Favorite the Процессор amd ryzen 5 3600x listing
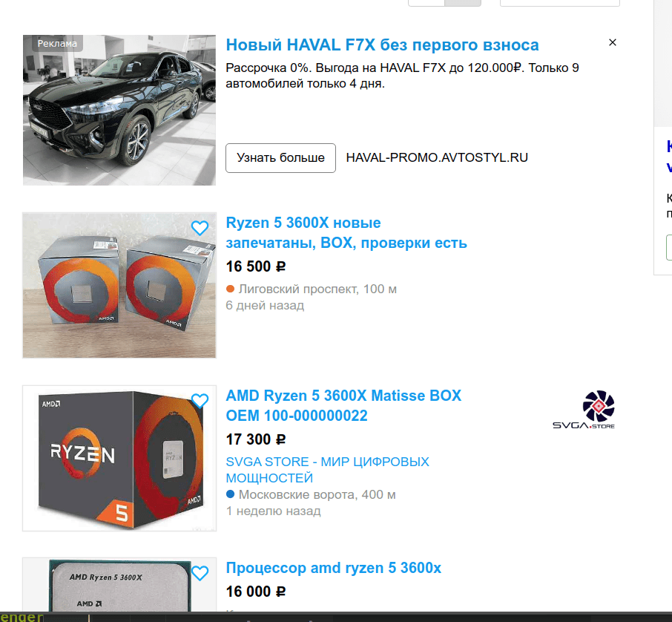The width and height of the screenshot is (672, 622). (200, 573)
